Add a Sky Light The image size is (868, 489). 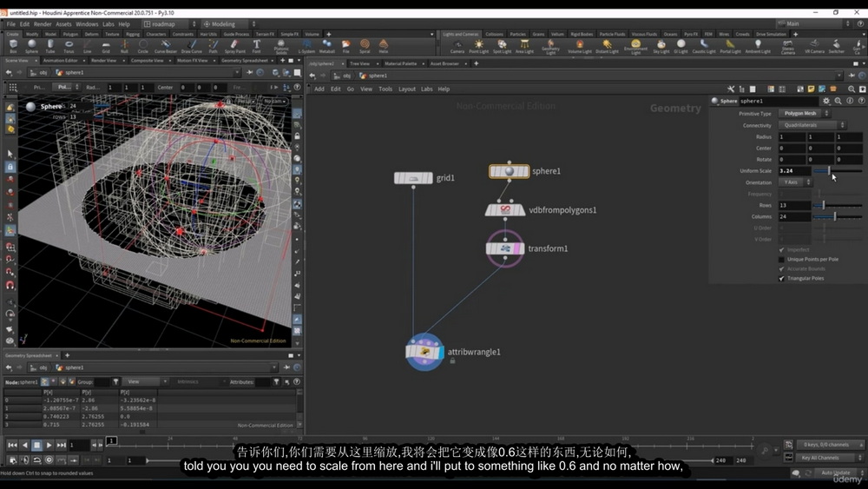(x=661, y=47)
